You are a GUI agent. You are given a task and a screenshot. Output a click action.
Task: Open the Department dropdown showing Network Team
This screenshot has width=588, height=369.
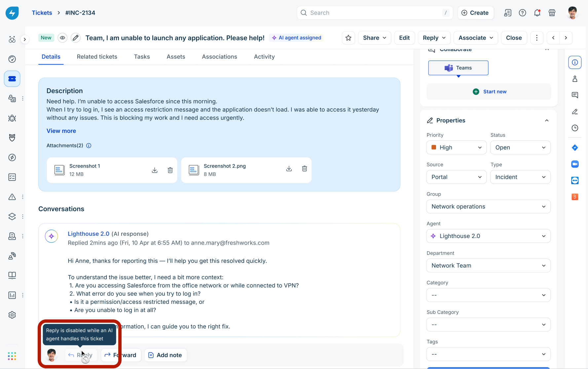[489, 266]
